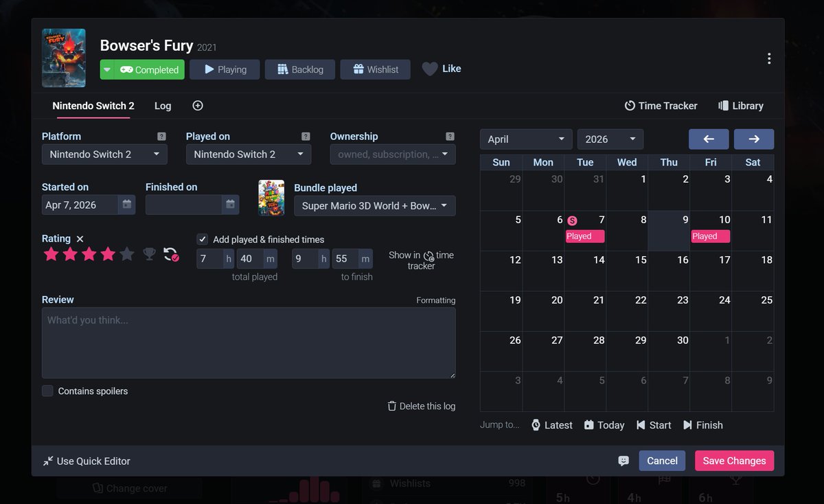
Task: Open Platform help question mark
Action: tap(161, 137)
